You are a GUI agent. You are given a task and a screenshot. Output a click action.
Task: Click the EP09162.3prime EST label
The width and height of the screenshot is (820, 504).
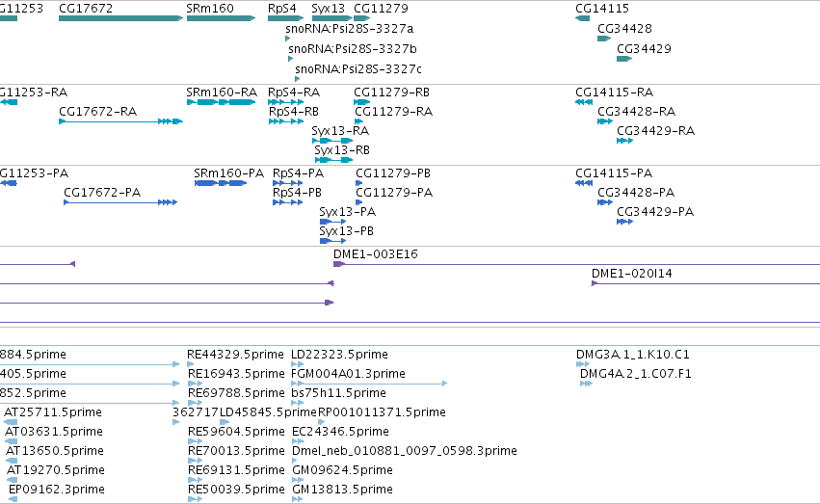57,490
